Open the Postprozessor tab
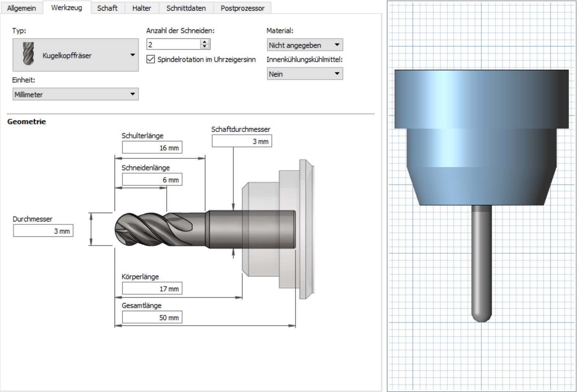 (242, 8)
